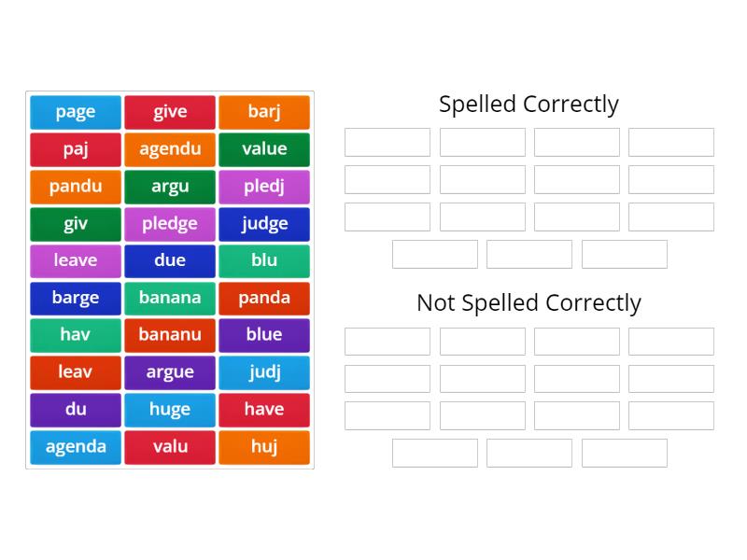Click the 'argue' word tile
This screenshot has width=747, height=560.
click(169, 372)
